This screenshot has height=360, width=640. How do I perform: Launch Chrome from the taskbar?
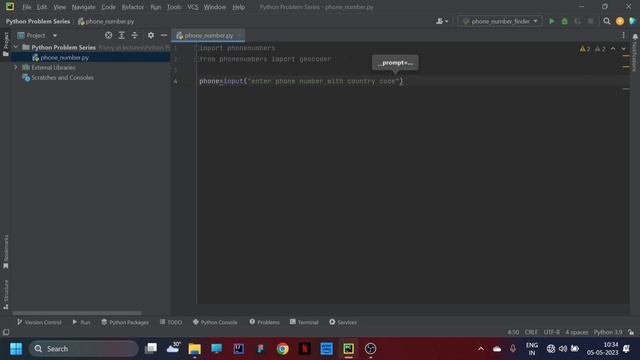(x=282, y=349)
